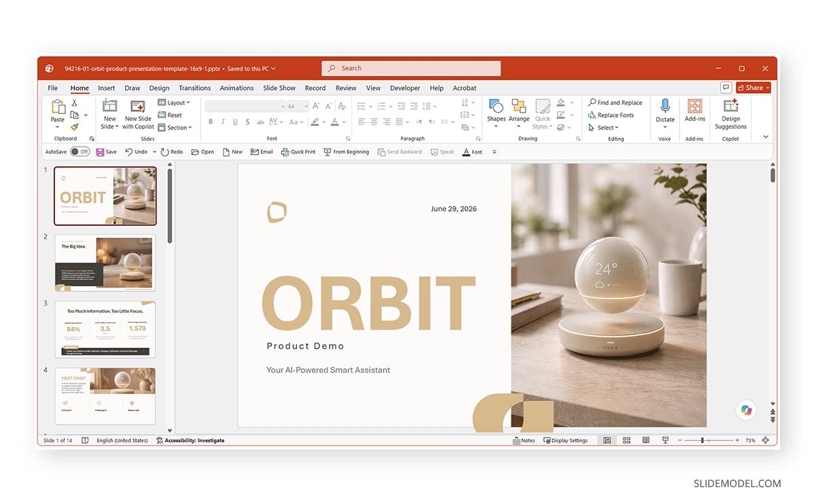Expand the Section dropdown
The width and height of the screenshot is (814, 504).
[x=175, y=128]
